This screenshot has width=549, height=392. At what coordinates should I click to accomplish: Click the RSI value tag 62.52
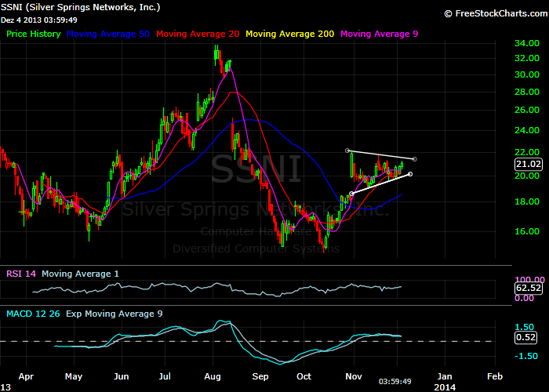[x=528, y=288]
